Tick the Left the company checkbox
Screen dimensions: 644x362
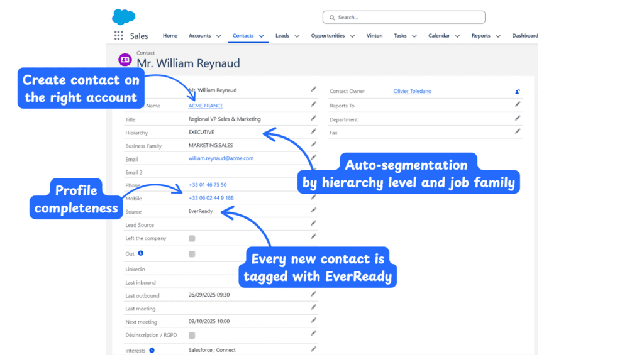[x=192, y=238]
